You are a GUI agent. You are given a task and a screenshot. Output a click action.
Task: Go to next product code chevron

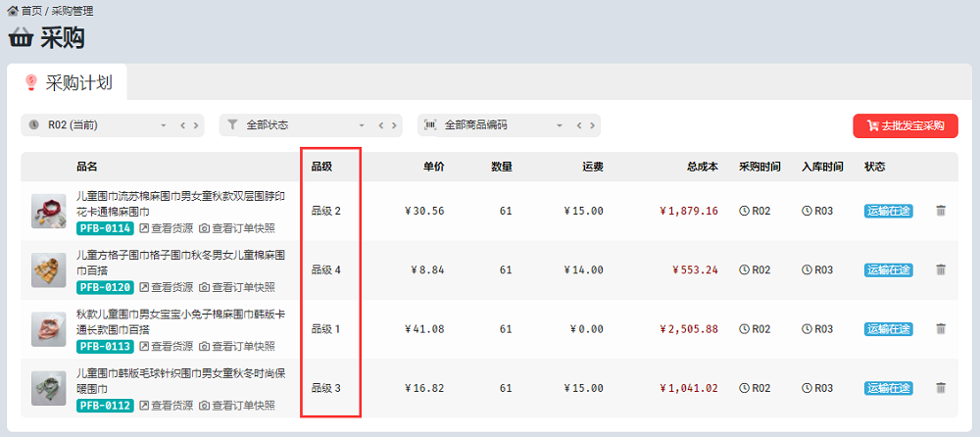click(x=592, y=125)
